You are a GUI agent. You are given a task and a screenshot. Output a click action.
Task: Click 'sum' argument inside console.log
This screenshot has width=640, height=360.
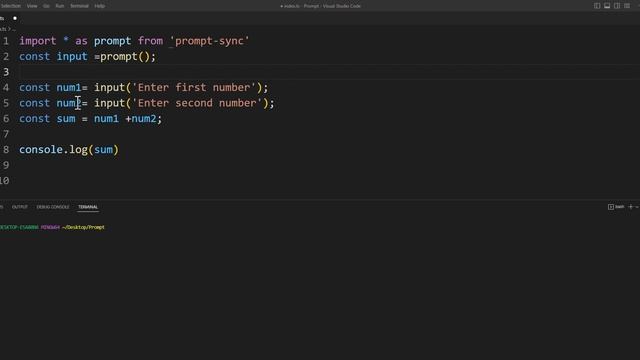click(103, 149)
